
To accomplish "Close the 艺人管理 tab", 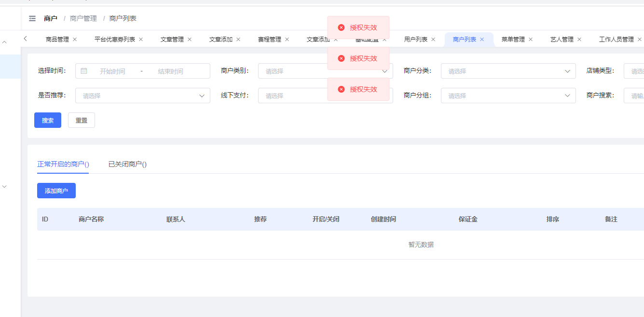I will pos(579,40).
